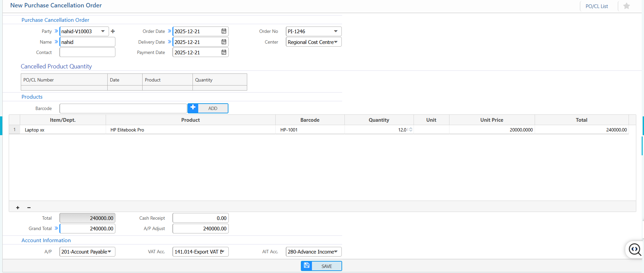Expand the AIT Acc. dropdown
The width and height of the screenshot is (644, 273).
pyautogui.click(x=336, y=252)
